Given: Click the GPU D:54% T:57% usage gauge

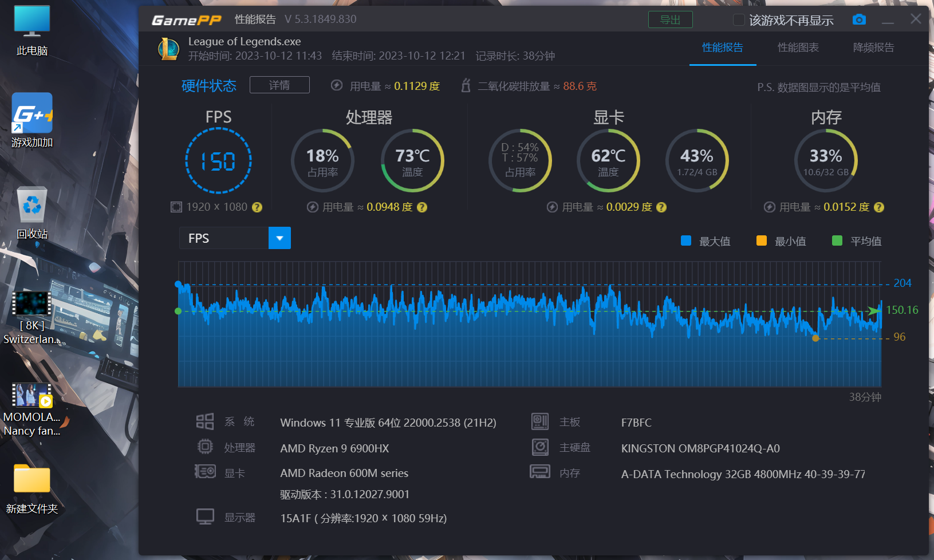Looking at the screenshot, I should click(x=520, y=161).
